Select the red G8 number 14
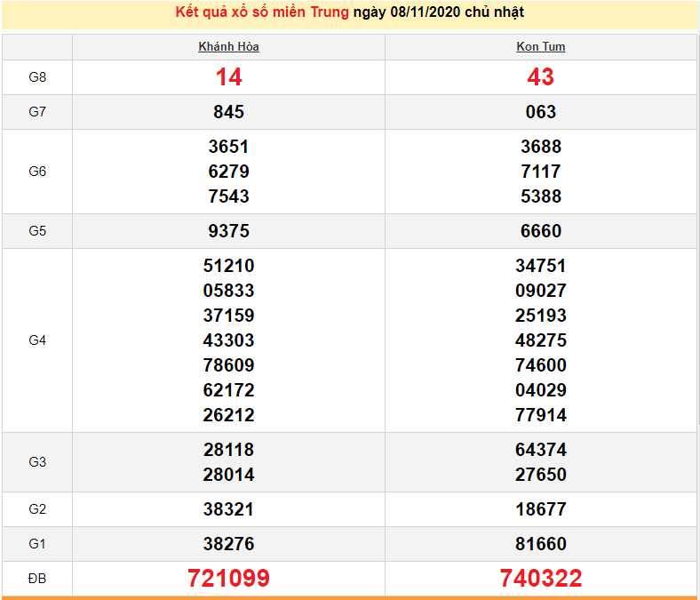 click(x=228, y=77)
